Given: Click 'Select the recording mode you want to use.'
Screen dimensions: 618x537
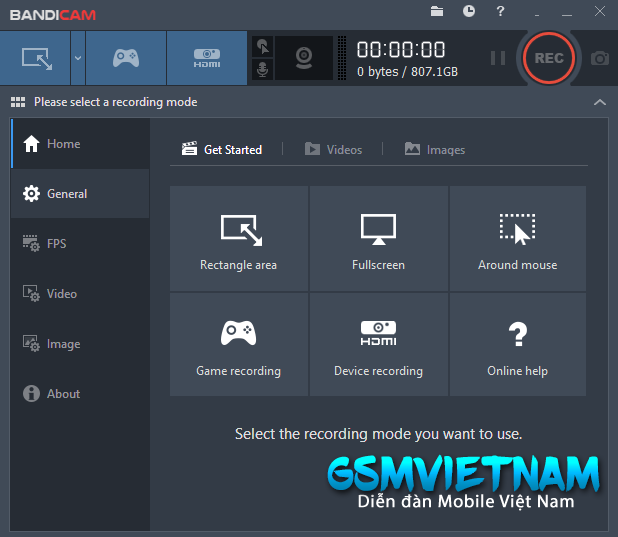Looking at the screenshot, I should coord(378,434).
